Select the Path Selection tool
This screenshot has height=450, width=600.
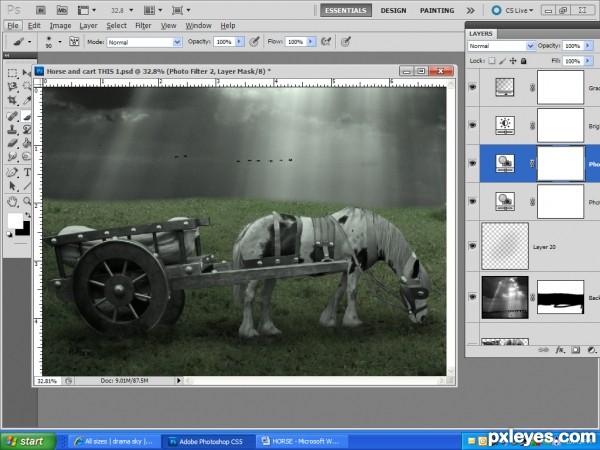pos(12,186)
